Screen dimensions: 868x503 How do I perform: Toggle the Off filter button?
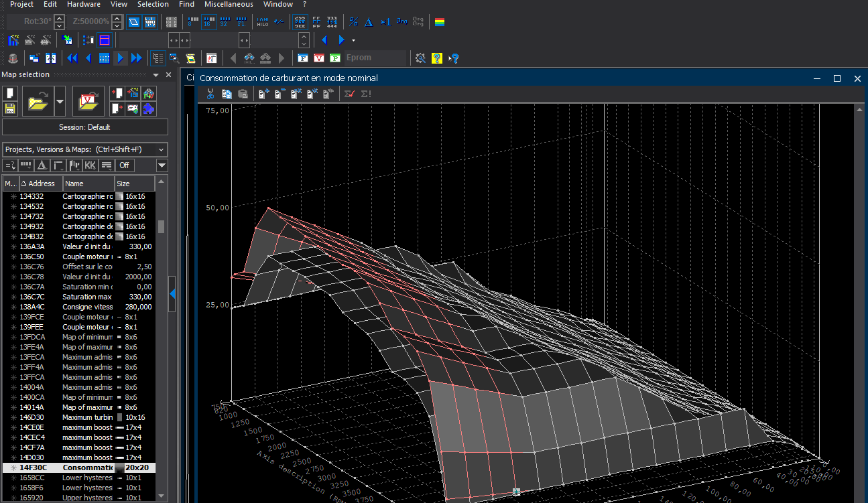pos(125,165)
